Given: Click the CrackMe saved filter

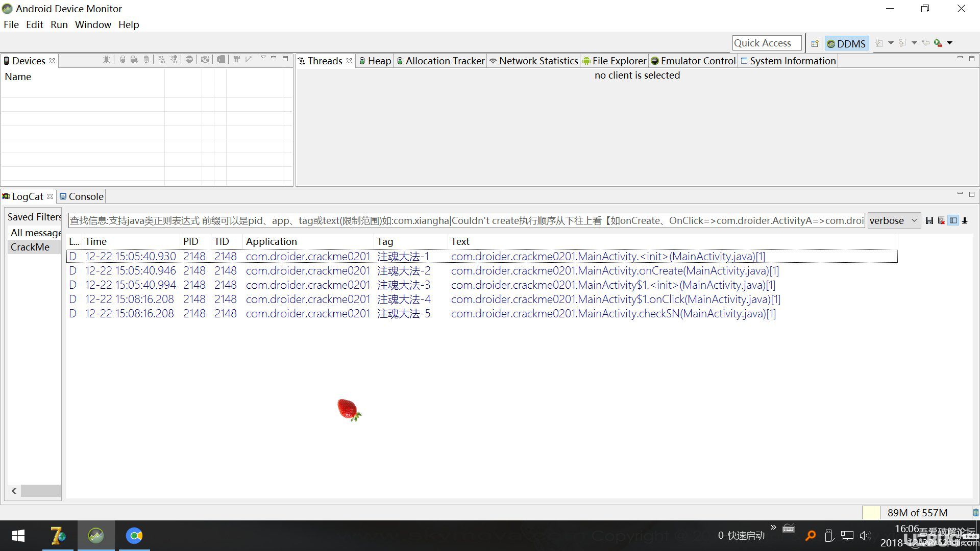Looking at the screenshot, I should pos(29,247).
